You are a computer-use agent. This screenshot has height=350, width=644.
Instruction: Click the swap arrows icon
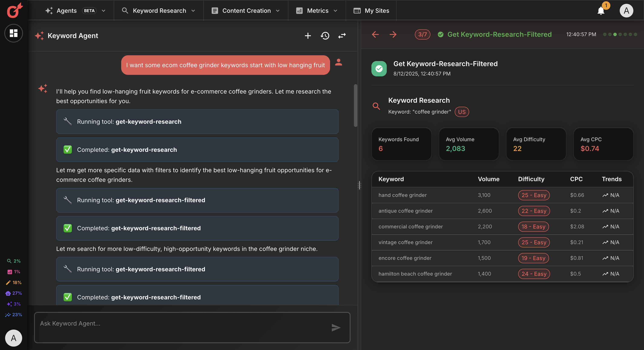coord(342,36)
